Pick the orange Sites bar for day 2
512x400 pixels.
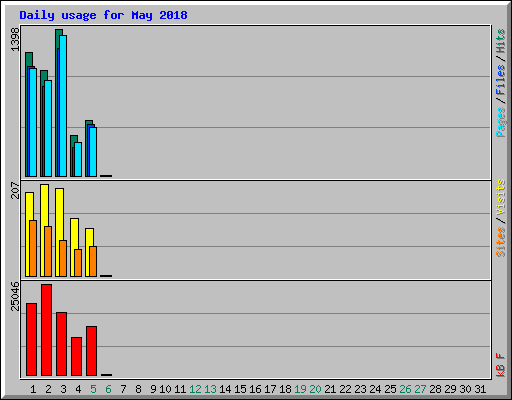pyautogui.click(x=48, y=251)
